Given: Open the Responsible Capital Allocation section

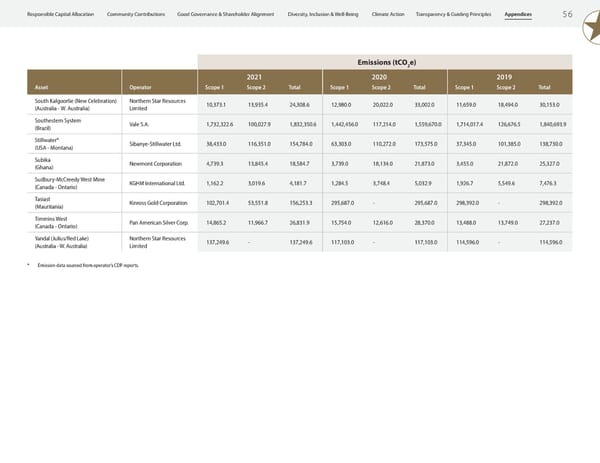Looking at the screenshot, I should click(x=60, y=14).
